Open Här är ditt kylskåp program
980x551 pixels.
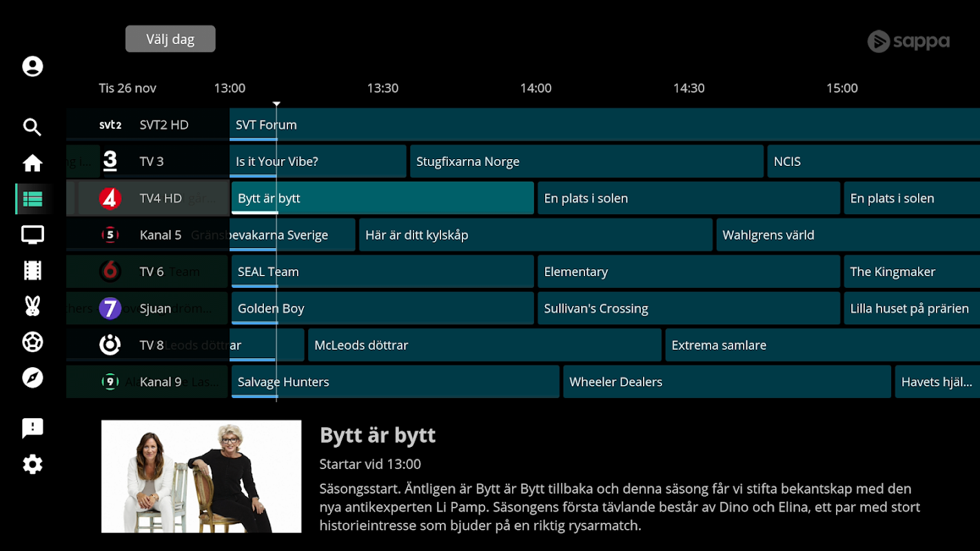(x=535, y=235)
